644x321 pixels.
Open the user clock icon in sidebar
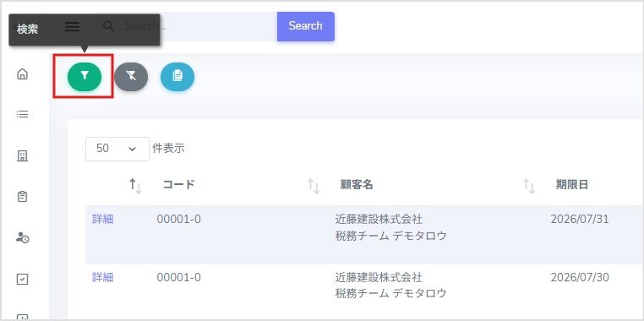(x=22, y=237)
